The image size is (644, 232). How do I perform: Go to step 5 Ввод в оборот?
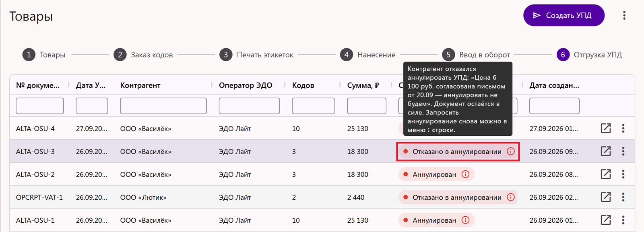coord(476,55)
